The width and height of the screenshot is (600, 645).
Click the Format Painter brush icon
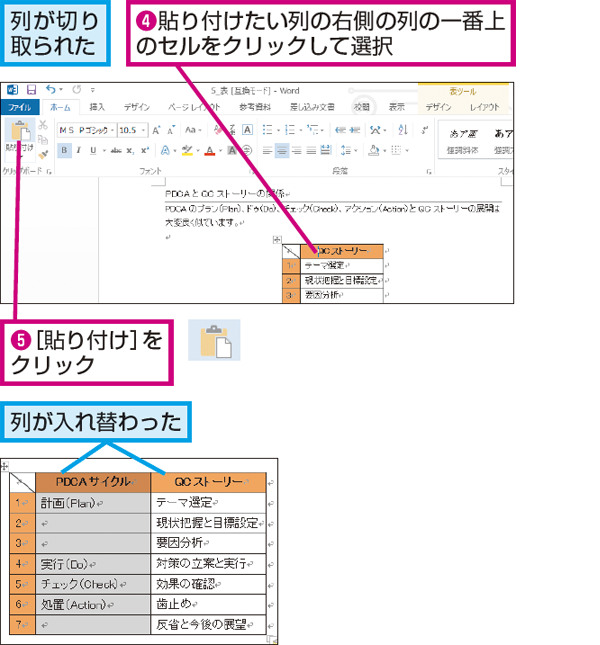pyautogui.click(x=43, y=155)
